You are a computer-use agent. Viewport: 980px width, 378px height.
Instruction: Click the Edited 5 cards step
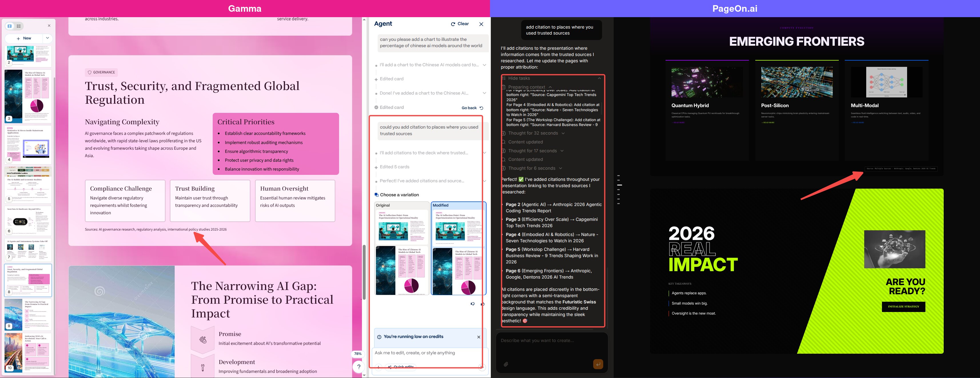coord(394,167)
